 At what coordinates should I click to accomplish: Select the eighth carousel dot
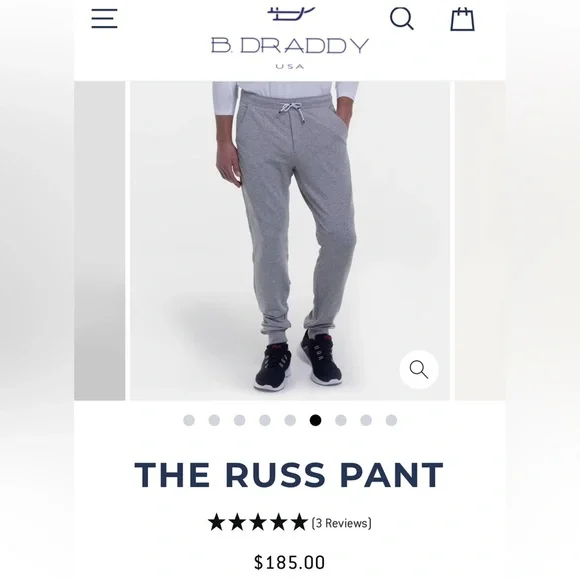coord(366,420)
